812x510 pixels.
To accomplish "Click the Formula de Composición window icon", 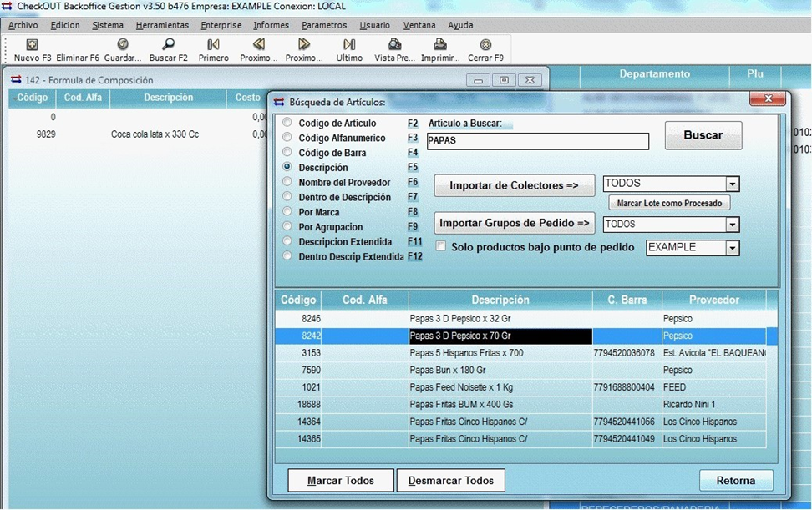I will click(x=16, y=79).
